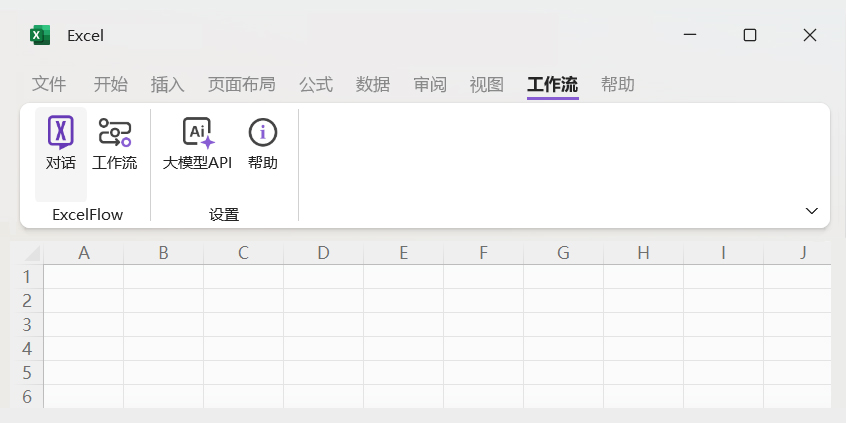Open the 审阅 ribbon tab

pos(430,85)
